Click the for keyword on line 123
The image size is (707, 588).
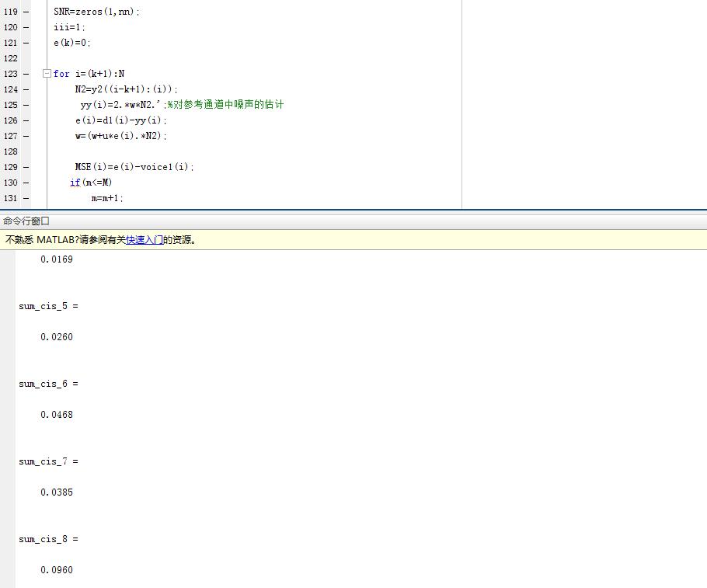tap(61, 74)
